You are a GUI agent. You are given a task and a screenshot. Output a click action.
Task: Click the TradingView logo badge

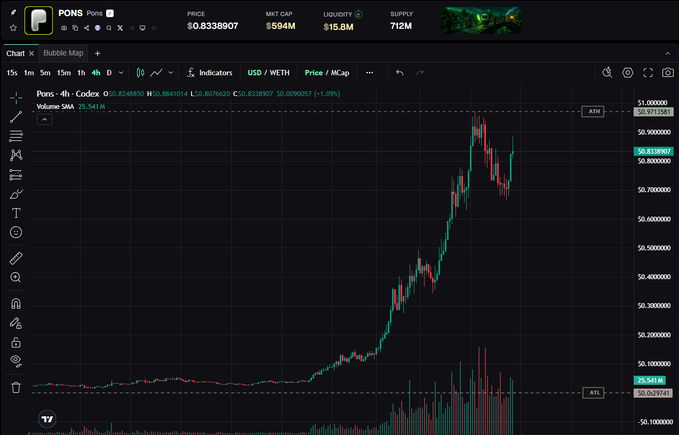pyautogui.click(x=47, y=419)
